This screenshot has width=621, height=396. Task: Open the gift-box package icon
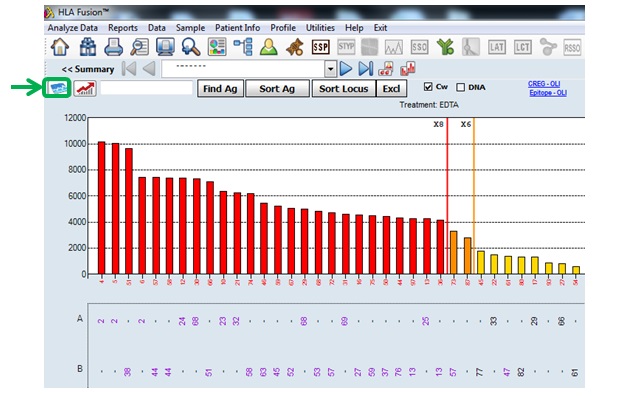point(88,47)
